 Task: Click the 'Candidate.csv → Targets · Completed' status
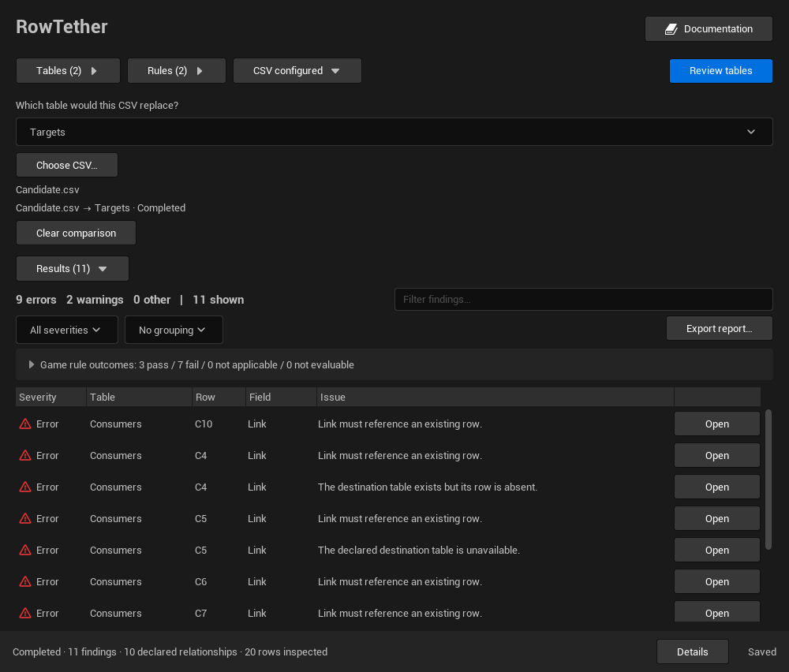click(x=101, y=207)
